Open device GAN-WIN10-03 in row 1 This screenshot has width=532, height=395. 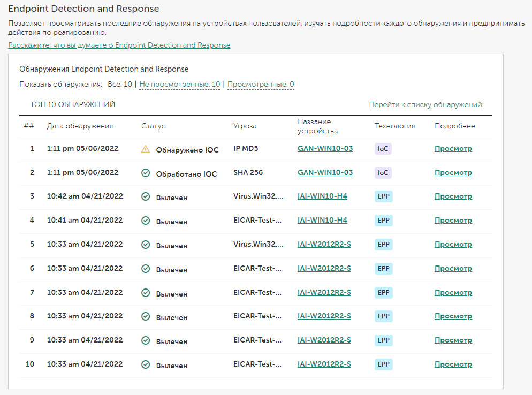point(325,149)
